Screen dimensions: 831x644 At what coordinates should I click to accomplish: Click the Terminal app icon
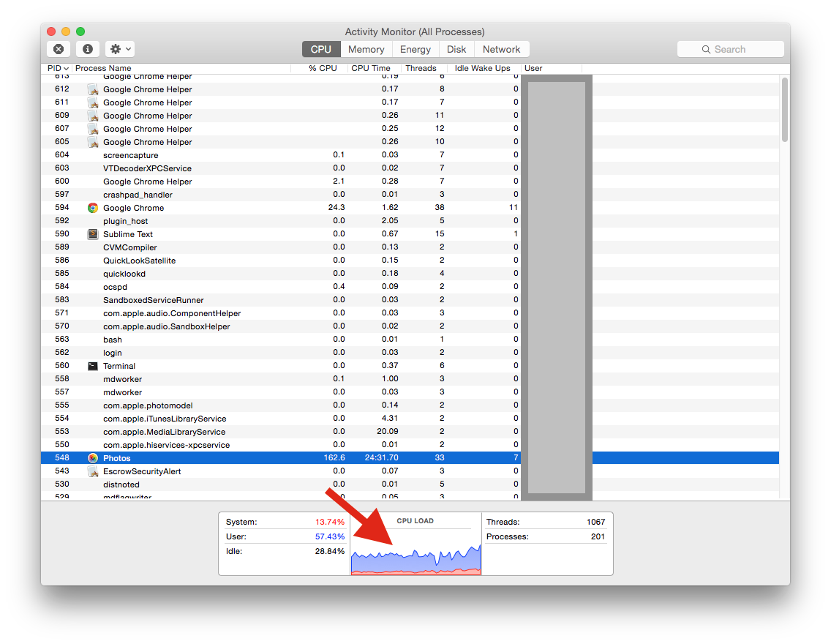coord(93,366)
